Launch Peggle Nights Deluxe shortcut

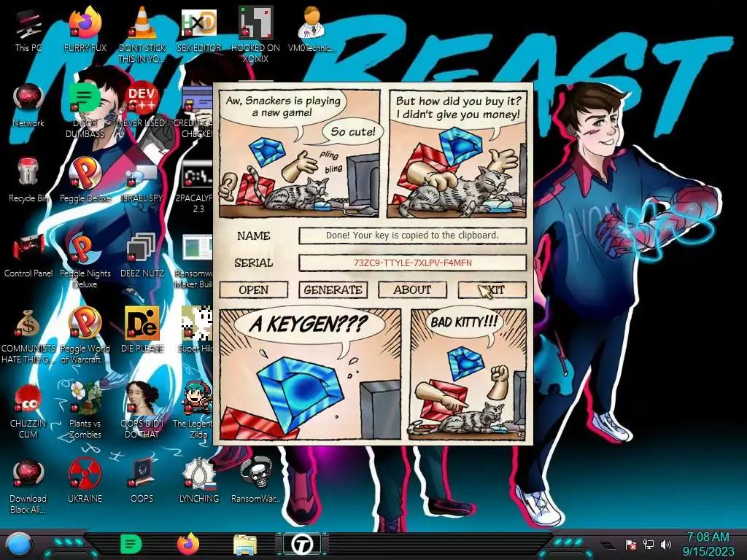click(x=85, y=261)
